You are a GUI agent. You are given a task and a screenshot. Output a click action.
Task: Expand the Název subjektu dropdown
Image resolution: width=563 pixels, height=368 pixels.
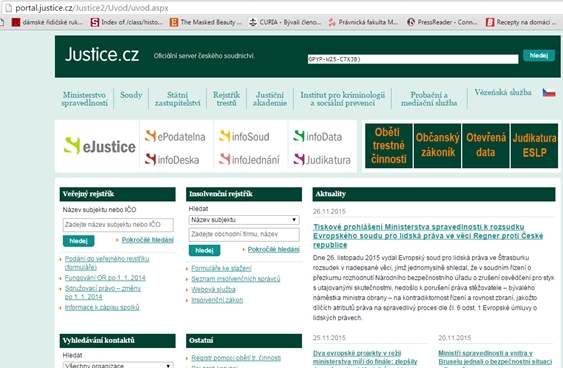pos(244,220)
